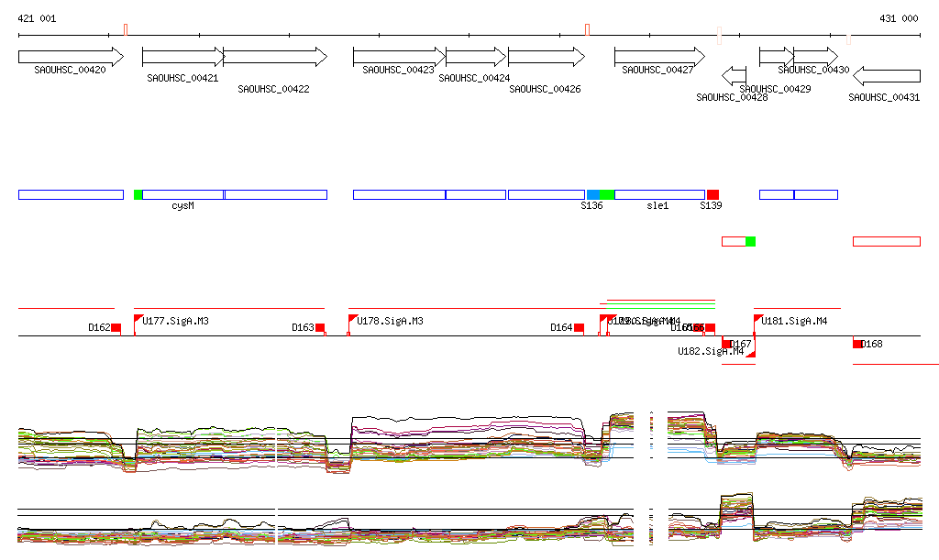The height and width of the screenshot is (560, 939).
Task: Click red axis marker above SAOUHSC_00426 arrowhead
Action: (x=588, y=30)
